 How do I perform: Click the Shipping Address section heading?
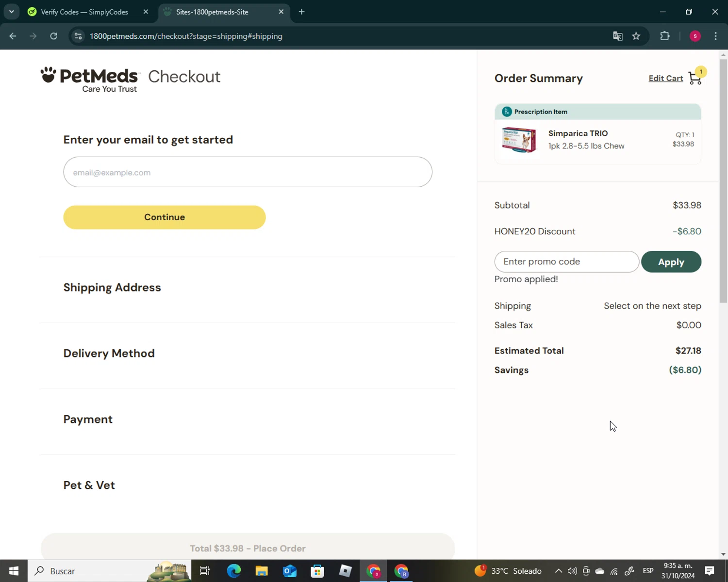[112, 288]
